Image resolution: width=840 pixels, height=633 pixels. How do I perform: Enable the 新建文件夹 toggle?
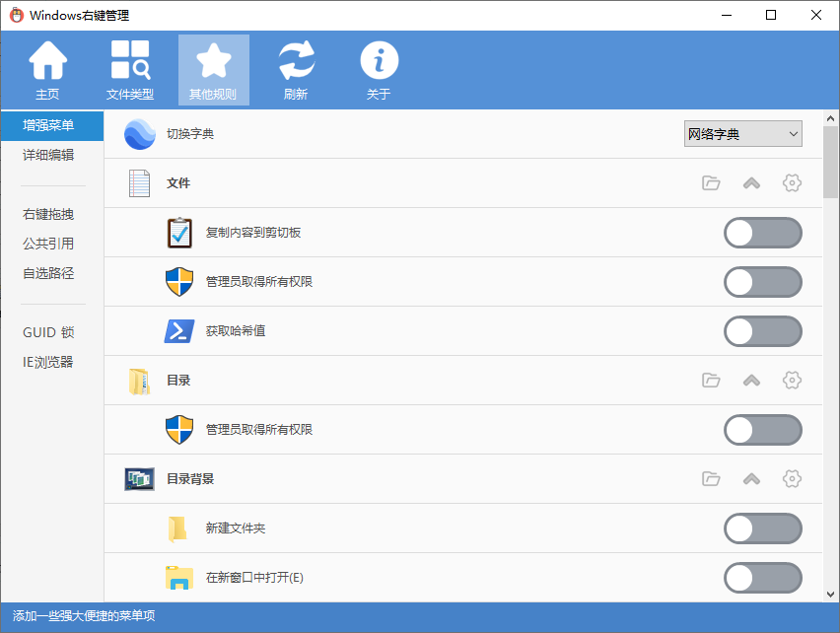pyautogui.click(x=762, y=528)
